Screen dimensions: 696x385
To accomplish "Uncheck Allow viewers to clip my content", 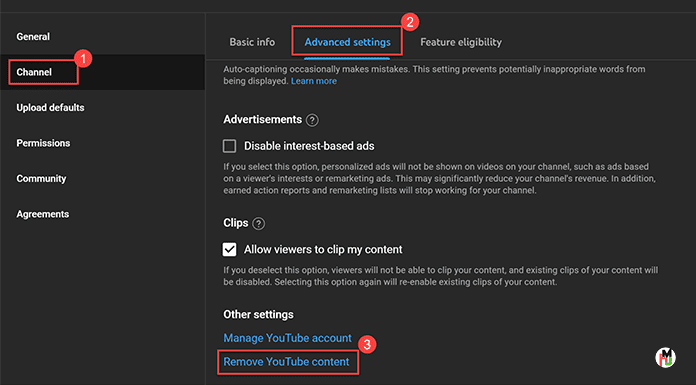I will point(229,250).
